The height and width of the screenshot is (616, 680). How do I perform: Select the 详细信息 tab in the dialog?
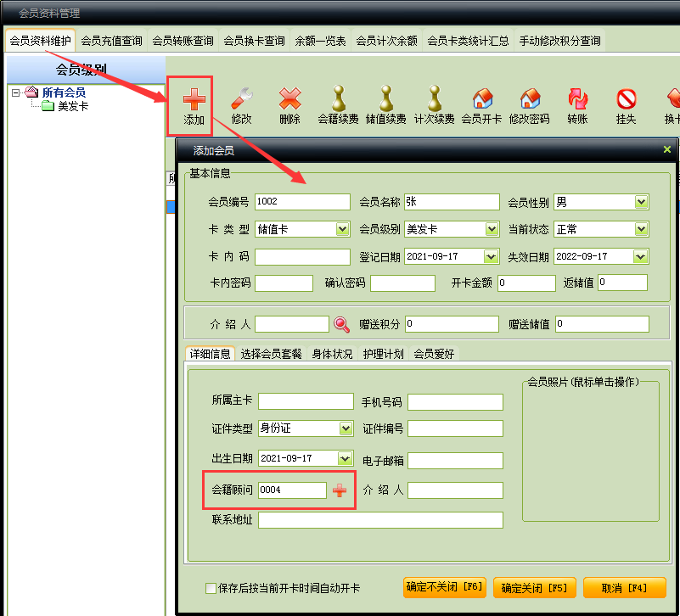click(210, 354)
